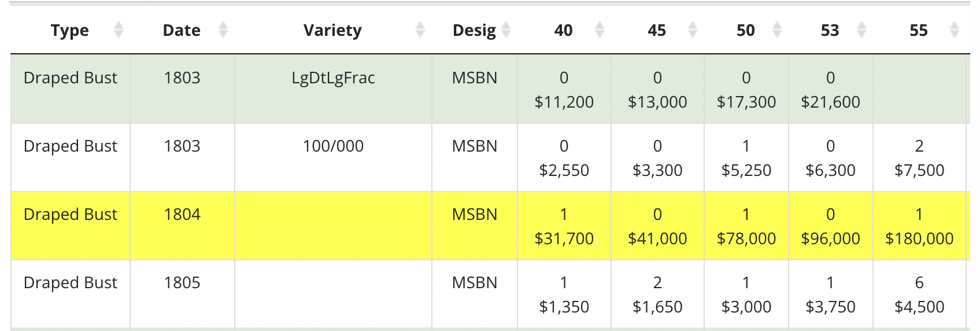Click the Variety header label
Screen dimensions: 980x331
(x=332, y=30)
